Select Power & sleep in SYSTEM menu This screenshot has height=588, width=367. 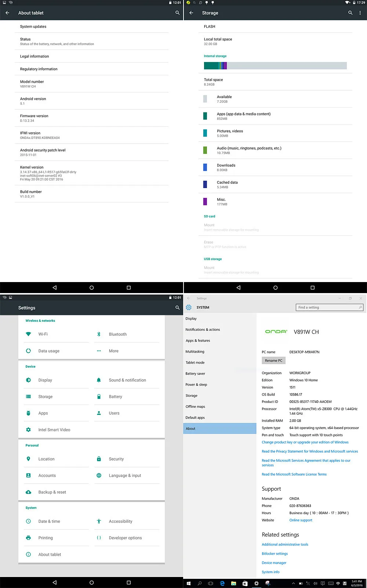click(x=220, y=385)
